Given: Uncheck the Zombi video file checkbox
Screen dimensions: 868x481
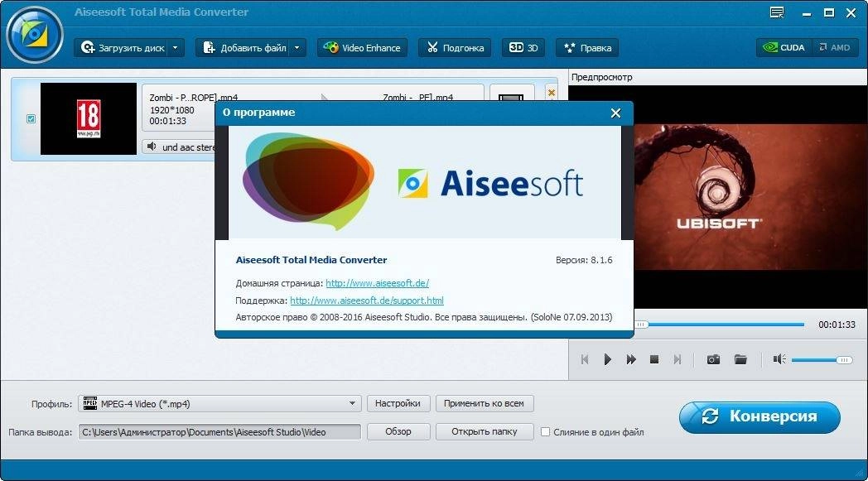Looking at the screenshot, I should point(31,118).
